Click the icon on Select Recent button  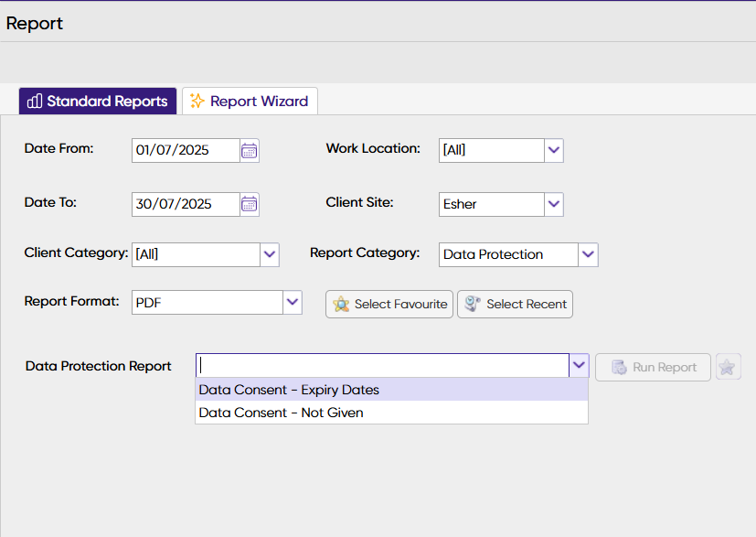[472, 305]
